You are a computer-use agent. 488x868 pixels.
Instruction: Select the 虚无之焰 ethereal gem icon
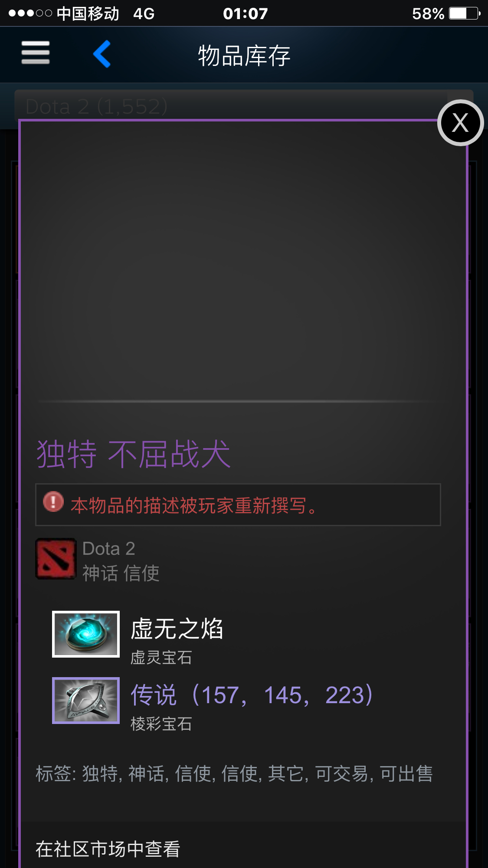[86, 634]
